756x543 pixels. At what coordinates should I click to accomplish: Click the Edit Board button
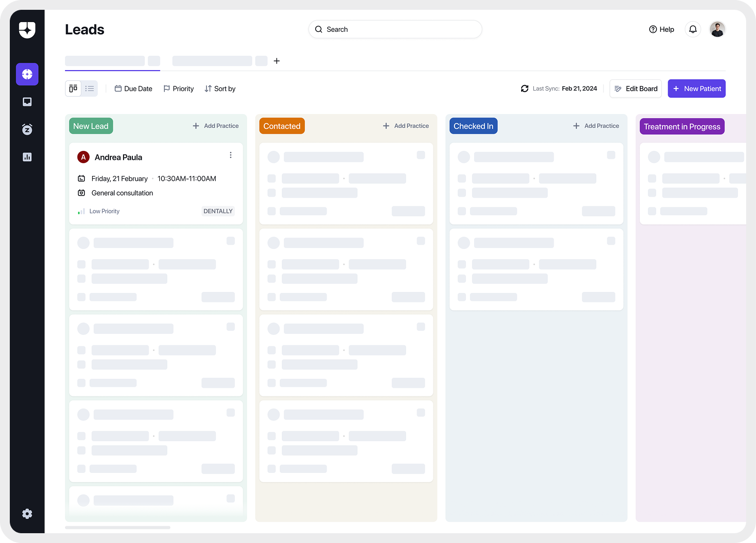(x=635, y=89)
